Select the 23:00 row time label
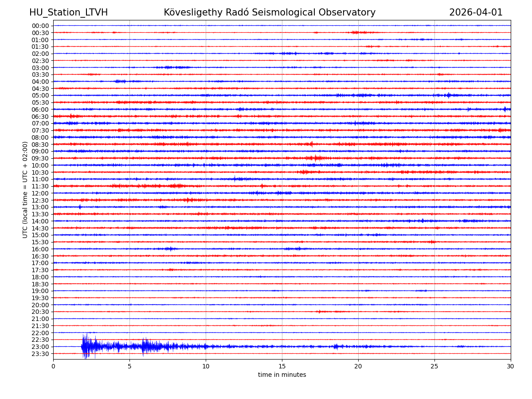This screenshot has width=532, height=399. (x=40, y=347)
